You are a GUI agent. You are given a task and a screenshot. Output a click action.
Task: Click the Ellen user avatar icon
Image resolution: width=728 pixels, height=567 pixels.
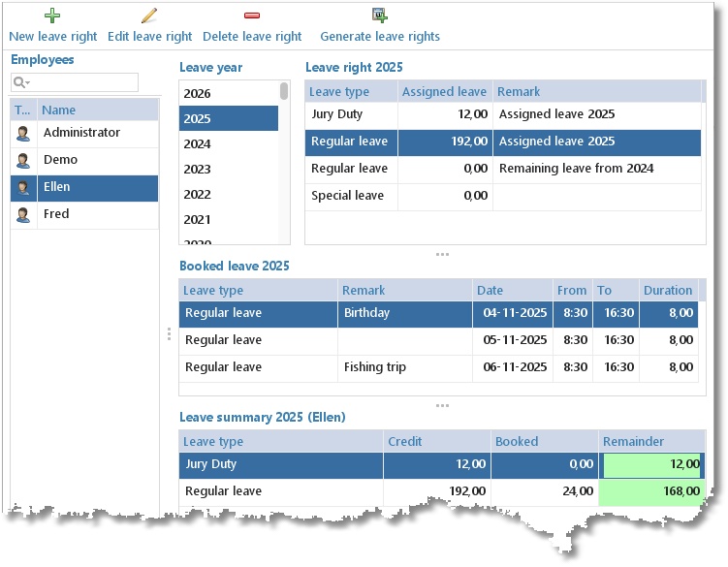[23, 188]
